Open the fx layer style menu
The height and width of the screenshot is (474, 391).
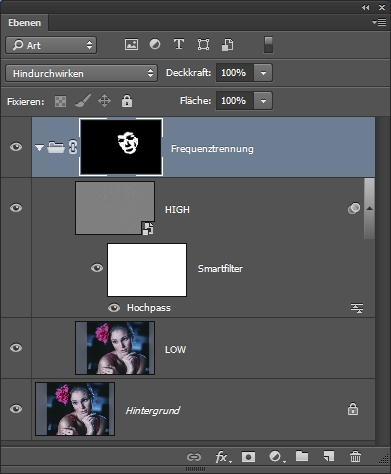click(223, 457)
